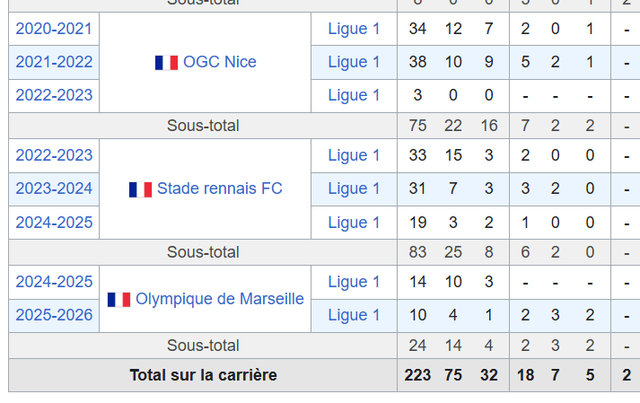
Task: Click the Sous-total cell below OGC Nice
Action: coord(203,126)
